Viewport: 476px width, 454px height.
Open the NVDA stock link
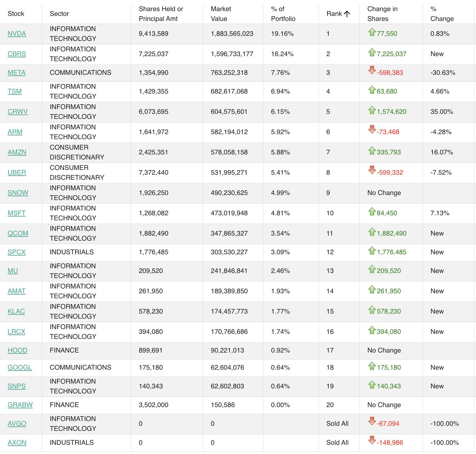point(17,34)
